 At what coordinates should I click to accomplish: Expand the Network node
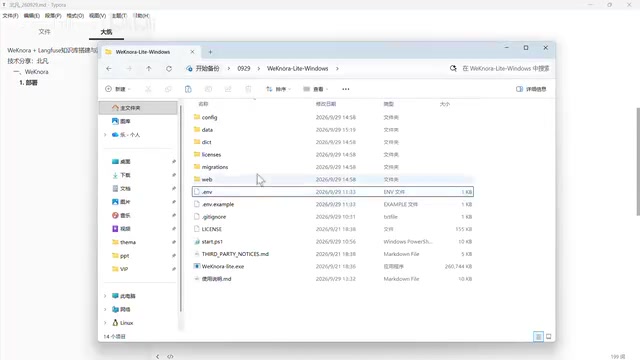click(105, 309)
